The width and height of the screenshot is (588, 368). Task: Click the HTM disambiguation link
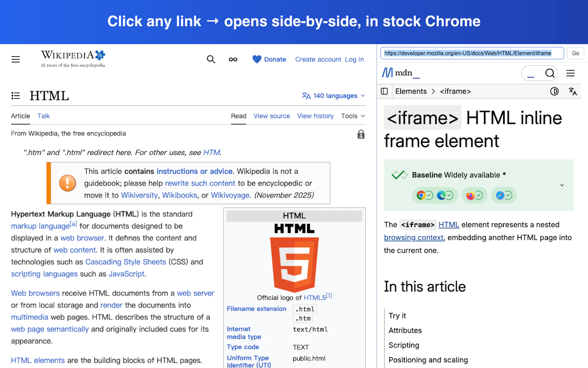[211, 152]
